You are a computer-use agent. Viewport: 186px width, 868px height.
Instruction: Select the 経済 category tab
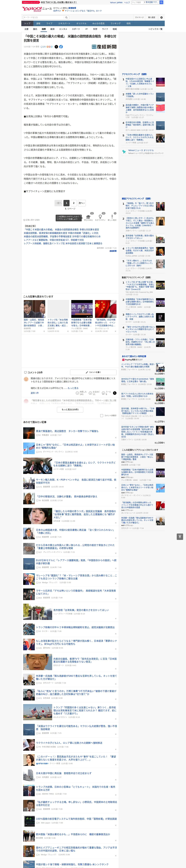point(52,29)
